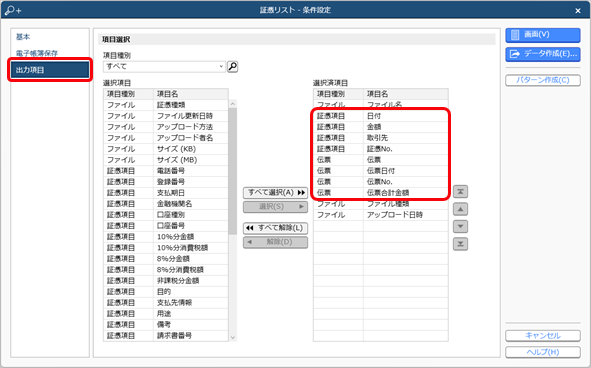Open the 項目種別 dropdown showing すべて
This screenshot has height=368, width=591.
pyautogui.click(x=164, y=67)
